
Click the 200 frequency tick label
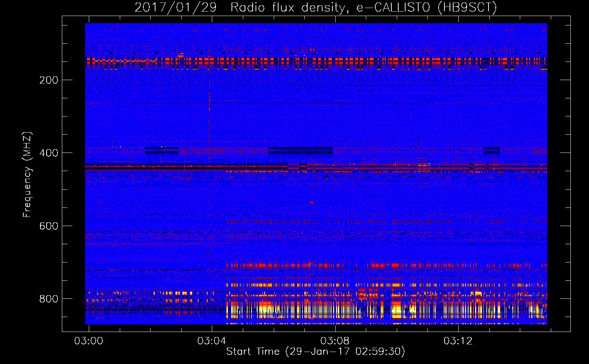49,80
